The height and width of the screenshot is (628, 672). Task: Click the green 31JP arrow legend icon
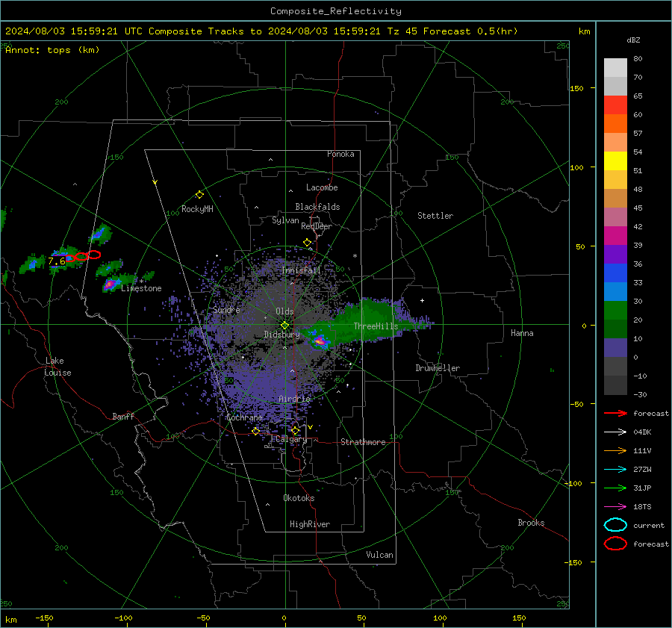click(x=615, y=488)
